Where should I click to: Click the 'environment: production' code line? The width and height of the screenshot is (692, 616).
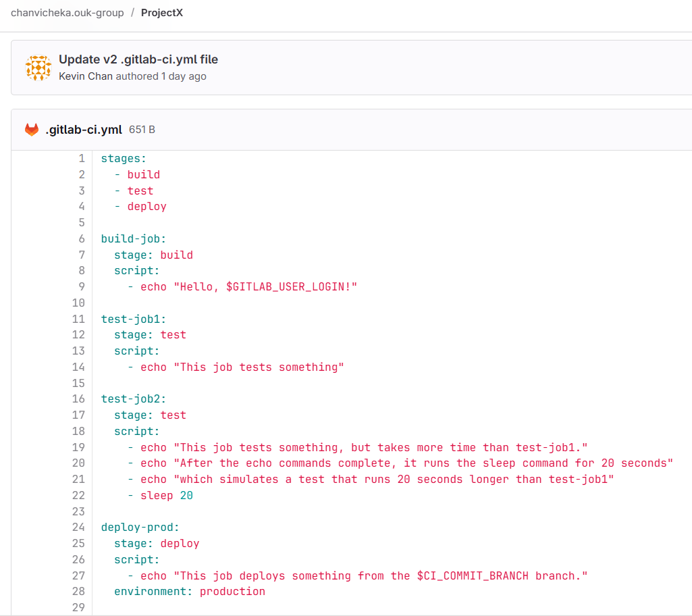[x=190, y=591]
